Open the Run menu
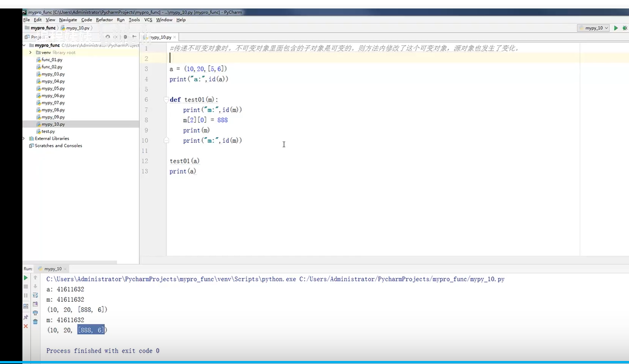This screenshot has height=364, width=629. (x=120, y=19)
